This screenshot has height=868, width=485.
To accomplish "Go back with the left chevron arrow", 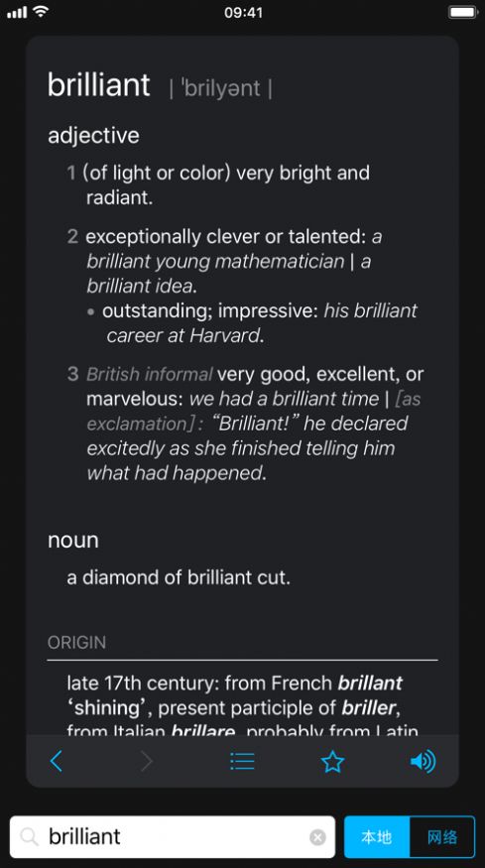I will click(56, 762).
